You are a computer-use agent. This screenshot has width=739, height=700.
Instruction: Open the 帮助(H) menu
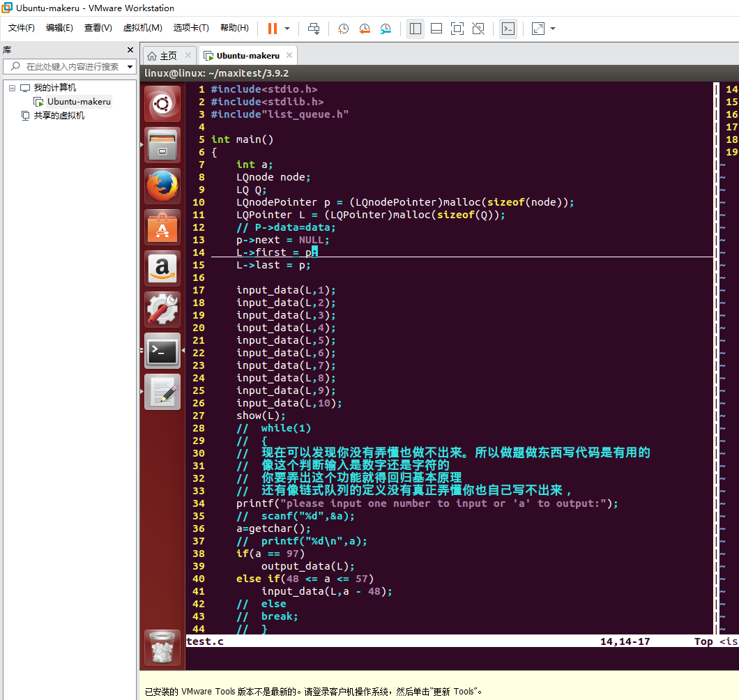[234, 28]
